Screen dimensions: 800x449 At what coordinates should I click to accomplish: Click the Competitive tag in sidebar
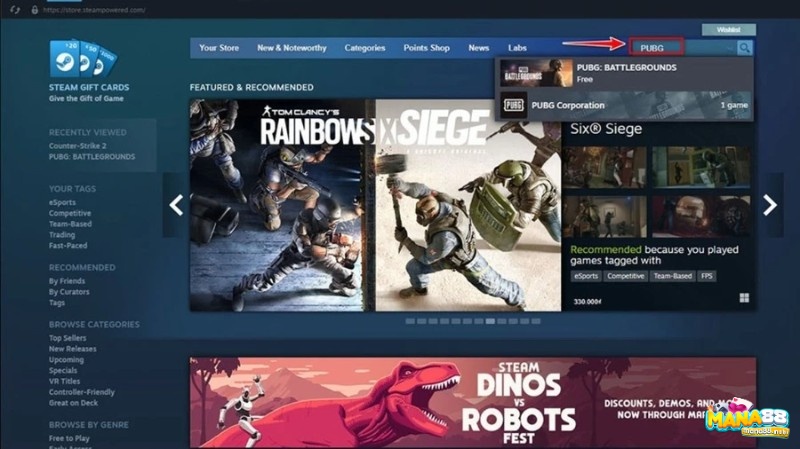(70, 213)
